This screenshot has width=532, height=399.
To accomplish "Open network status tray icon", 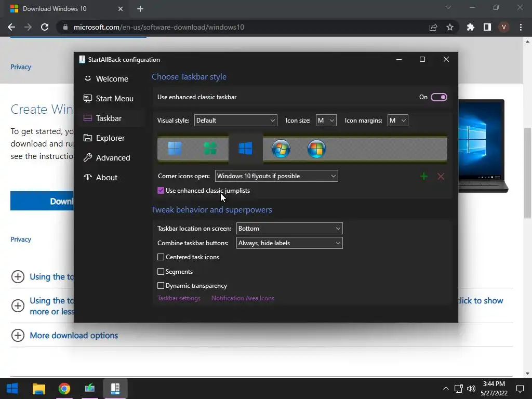I will pyautogui.click(x=458, y=389).
